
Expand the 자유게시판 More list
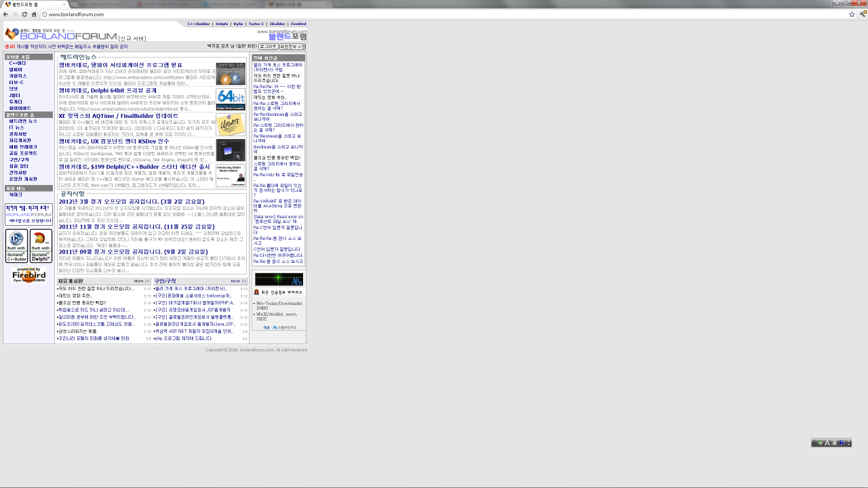(142, 281)
